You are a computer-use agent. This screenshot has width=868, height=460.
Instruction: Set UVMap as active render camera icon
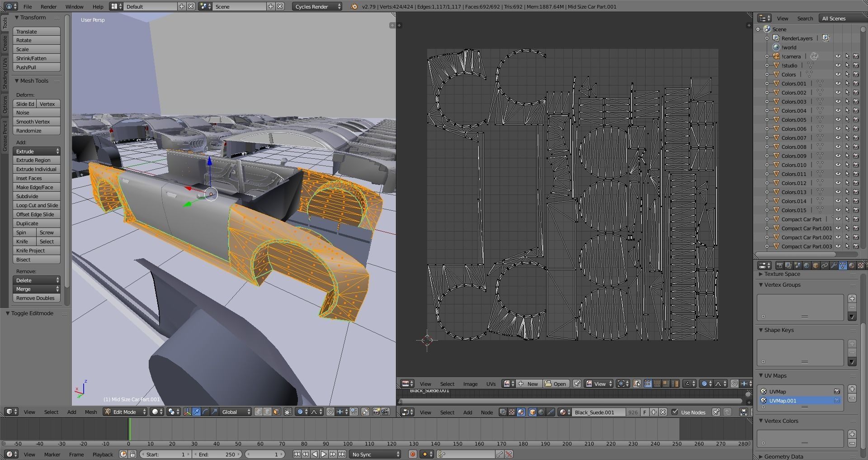click(837, 392)
